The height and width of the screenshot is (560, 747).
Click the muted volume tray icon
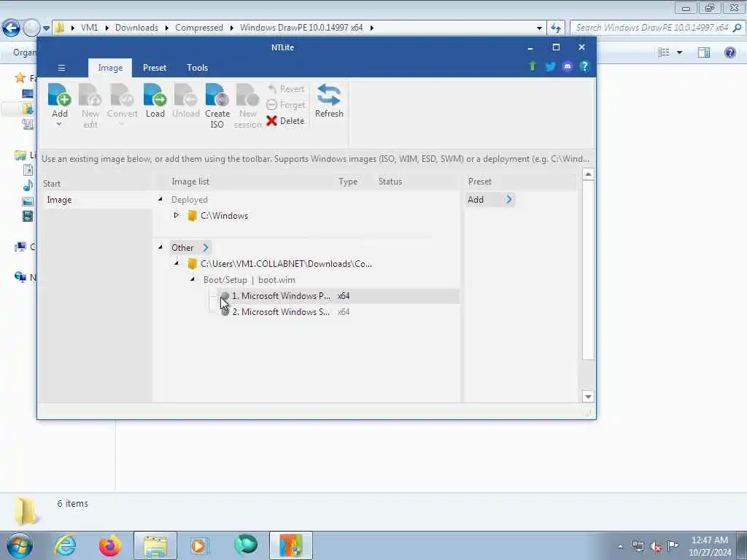point(656,546)
